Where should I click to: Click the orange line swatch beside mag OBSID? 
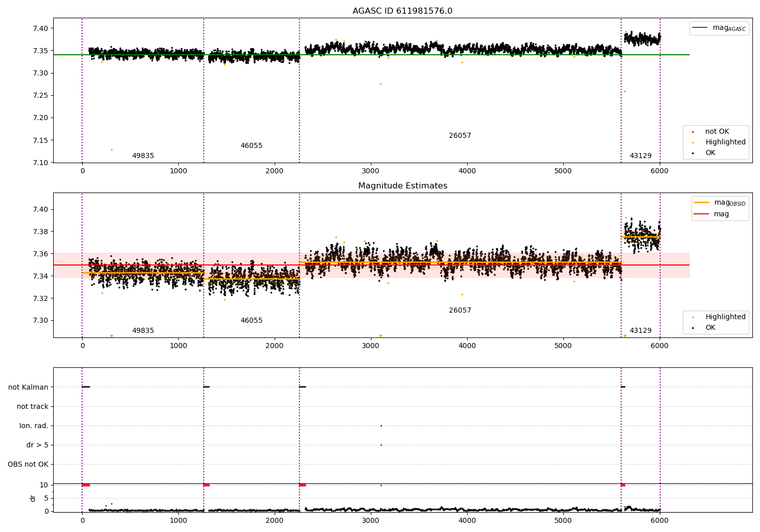(701, 203)
